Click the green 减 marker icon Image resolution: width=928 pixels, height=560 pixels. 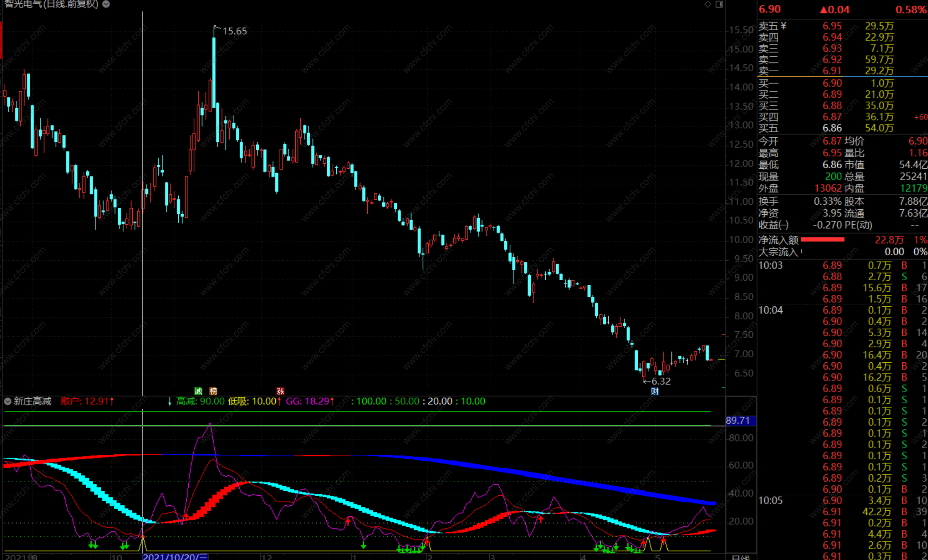198,391
